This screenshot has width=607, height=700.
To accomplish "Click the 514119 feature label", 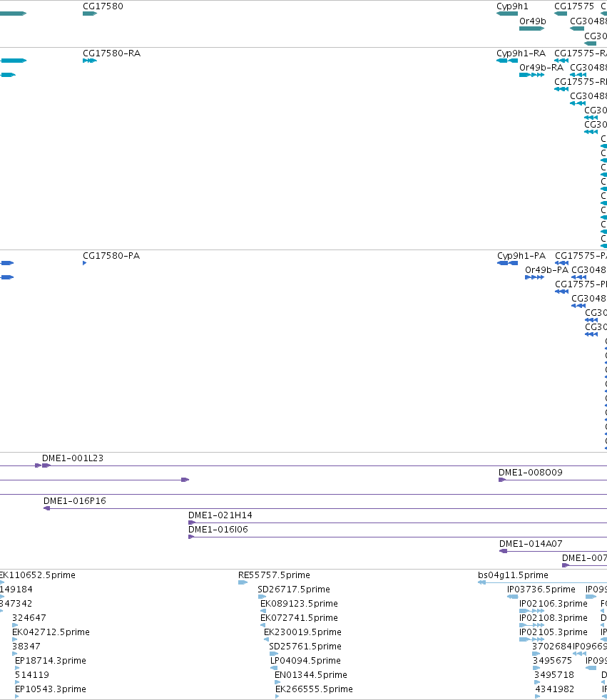I will point(31,675).
